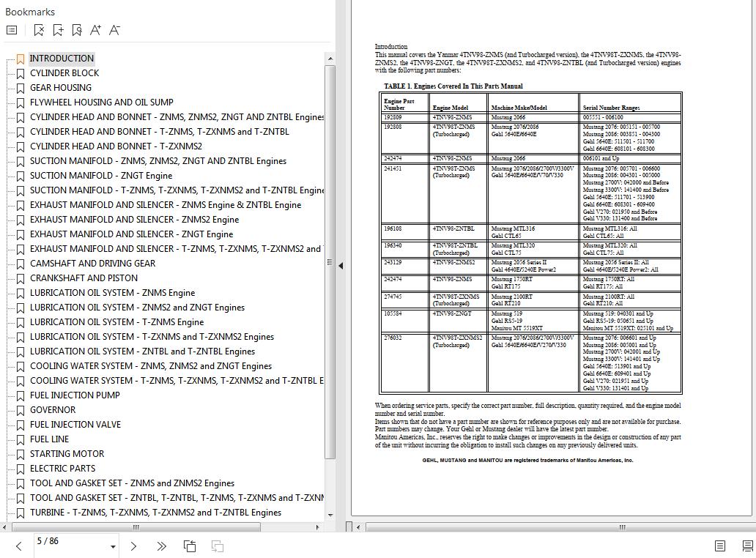Open the CYLINDER BLOCK bookmark
756x558 pixels.
point(64,73)
